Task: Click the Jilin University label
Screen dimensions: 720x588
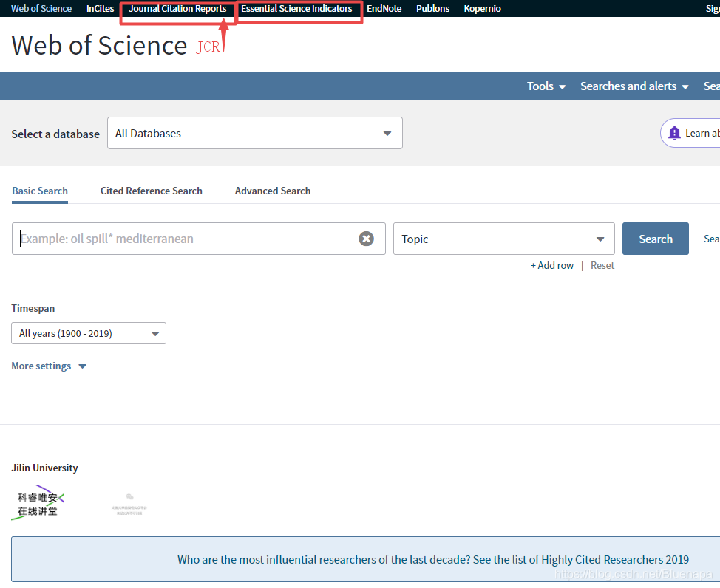Action: [44, 468]
